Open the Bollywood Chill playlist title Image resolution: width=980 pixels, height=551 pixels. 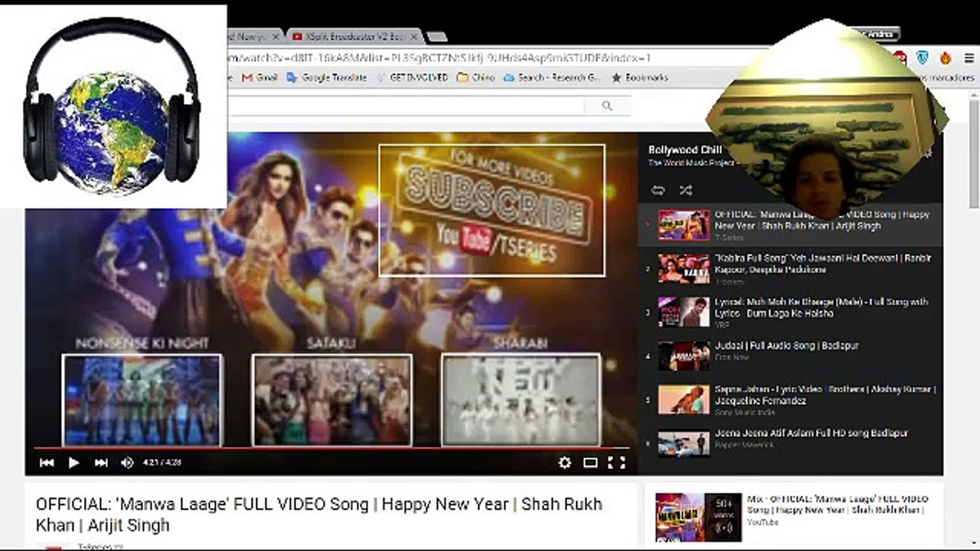[x=685, y=150]
